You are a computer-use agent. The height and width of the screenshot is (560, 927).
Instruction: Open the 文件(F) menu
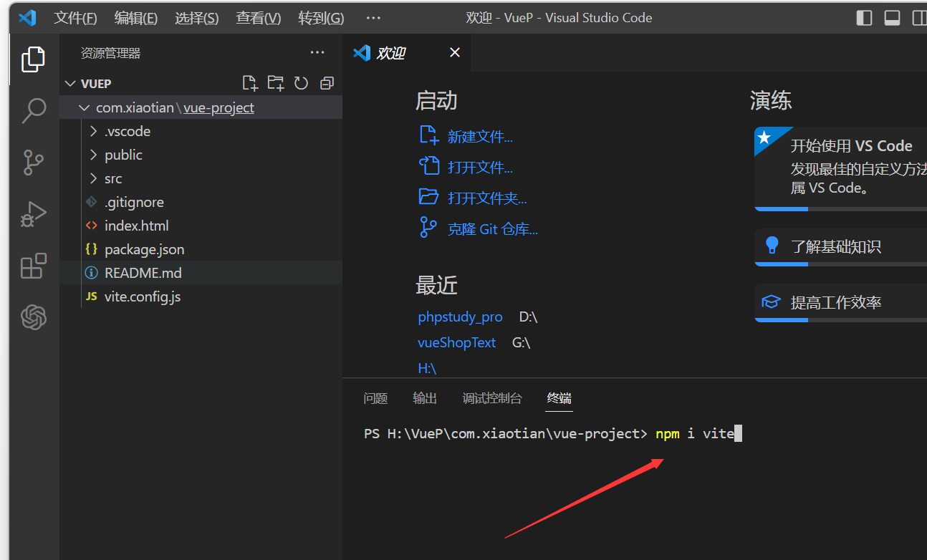pos(75,18)
